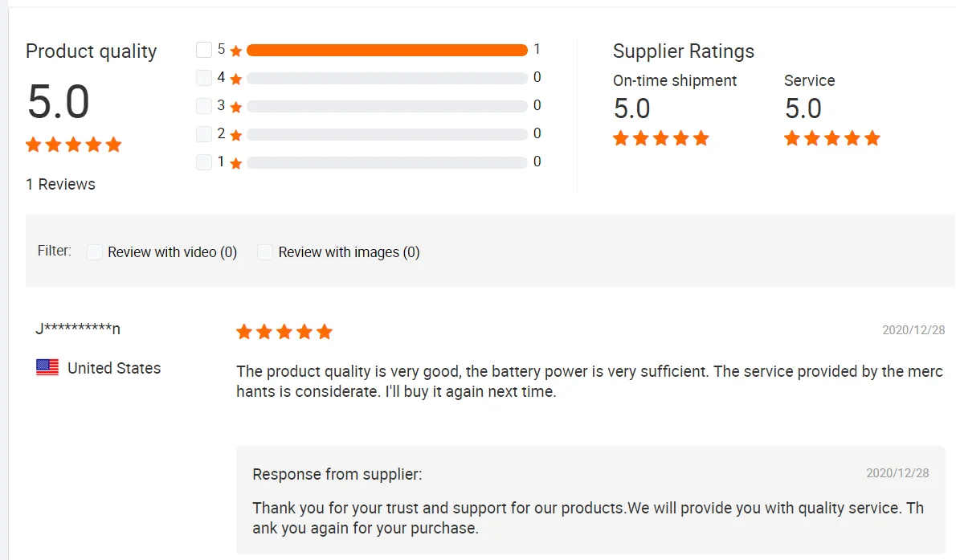Check the 4-star rating filter checkbox

coord(204,78)
